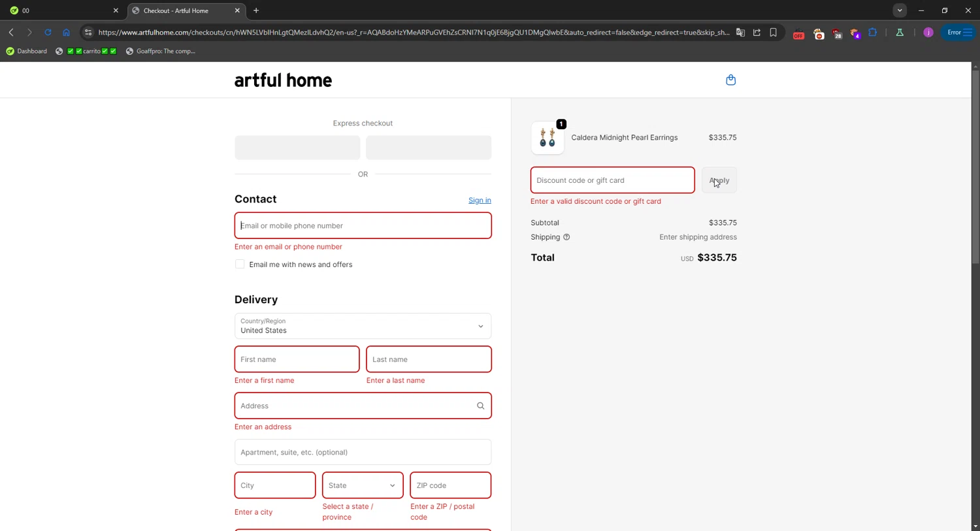Click the 'Enter shipping address' text

click(698, 237)
